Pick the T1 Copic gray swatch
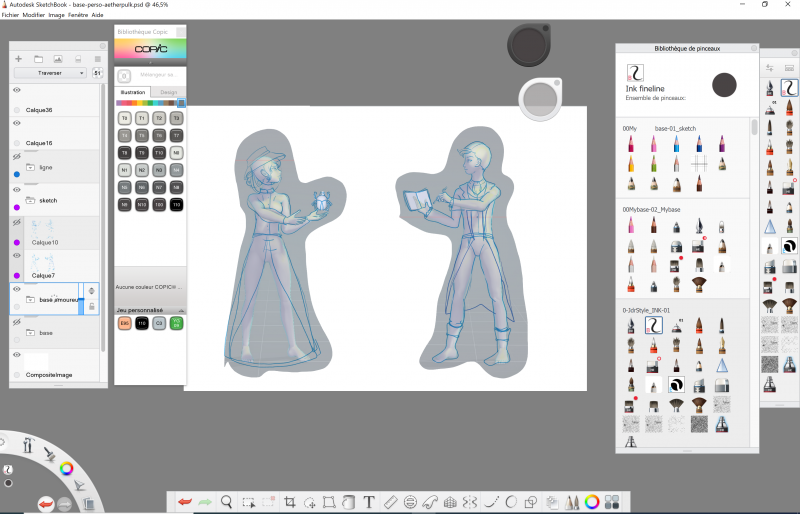This screenshot has height=514, width=800. [142, 118]
